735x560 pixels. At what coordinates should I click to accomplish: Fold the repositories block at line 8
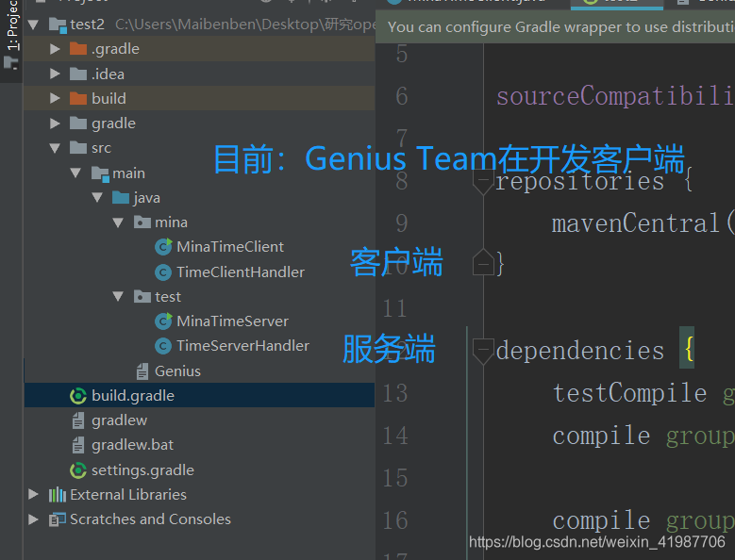click(483, 181)
